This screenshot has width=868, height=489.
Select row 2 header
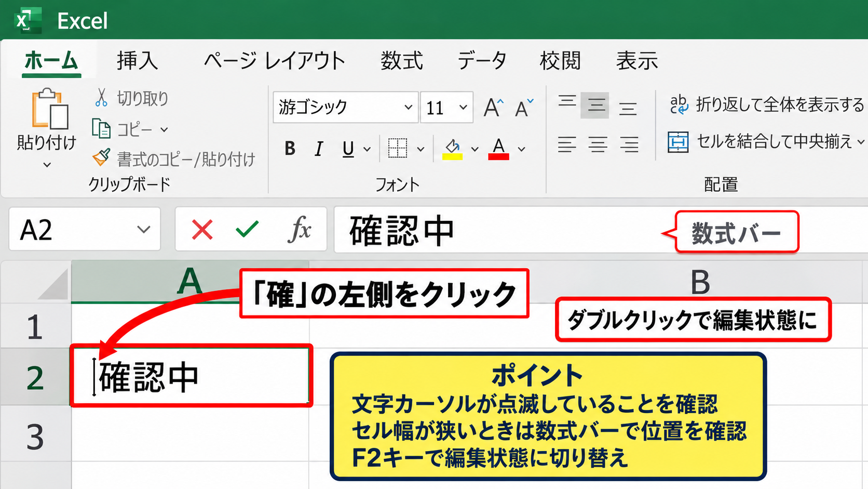click(x=35, y=377)
